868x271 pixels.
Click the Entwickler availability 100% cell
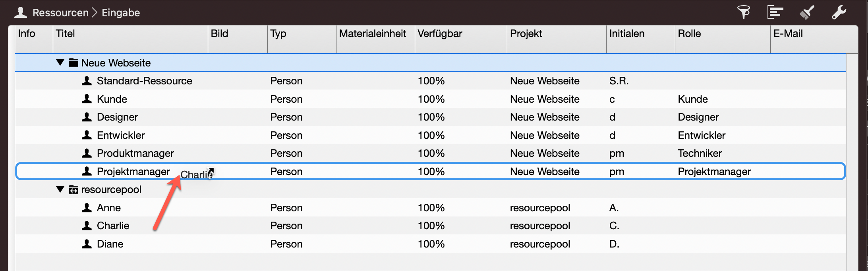(431, 136)
